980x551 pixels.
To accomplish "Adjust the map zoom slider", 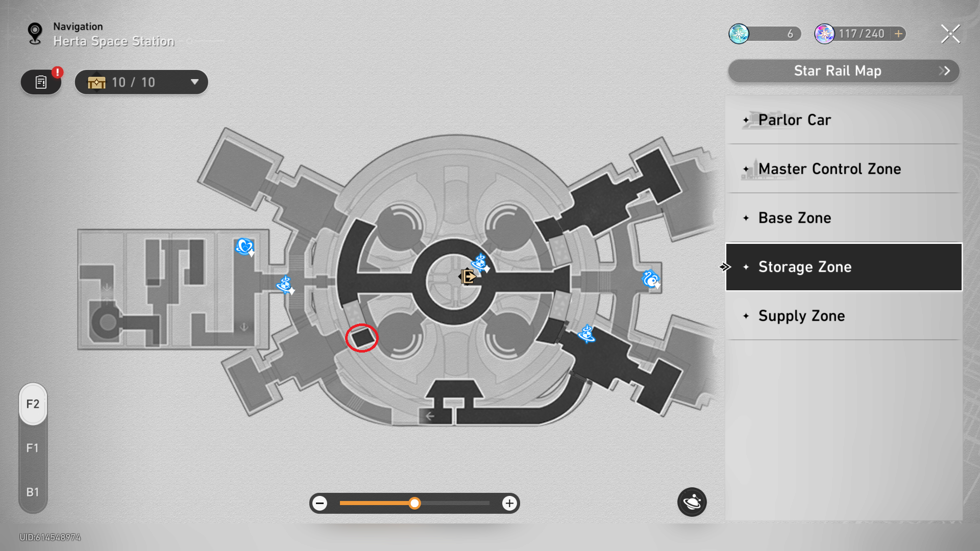I will [414, 503].
